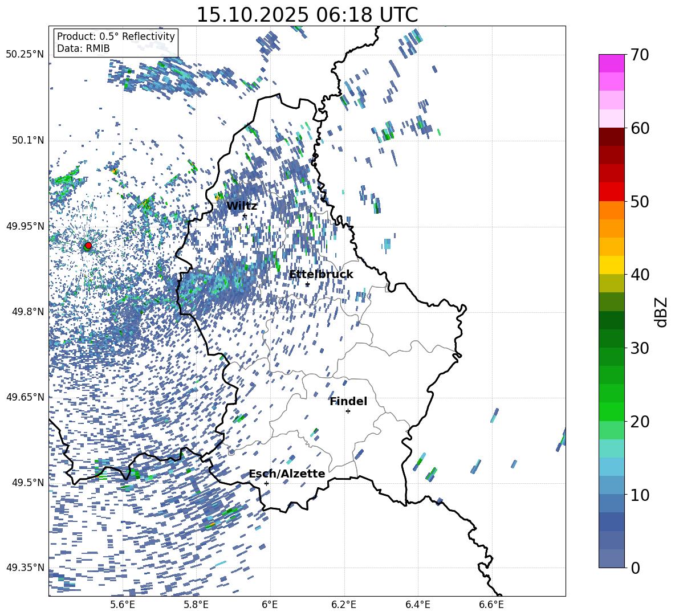Click the 6.2°E longitude label
This screenshot has height=616, width=675.
click(x=344, y=605)
